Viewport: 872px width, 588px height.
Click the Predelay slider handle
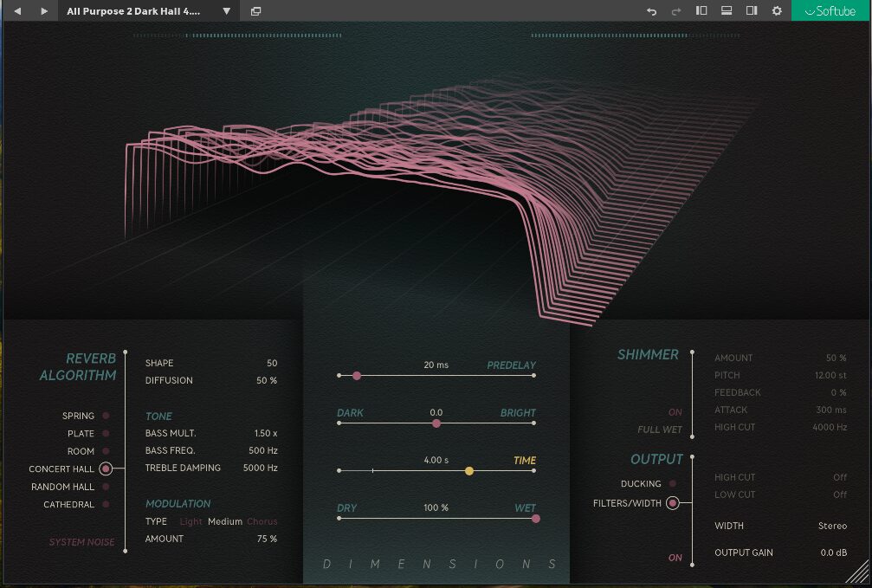357,376
